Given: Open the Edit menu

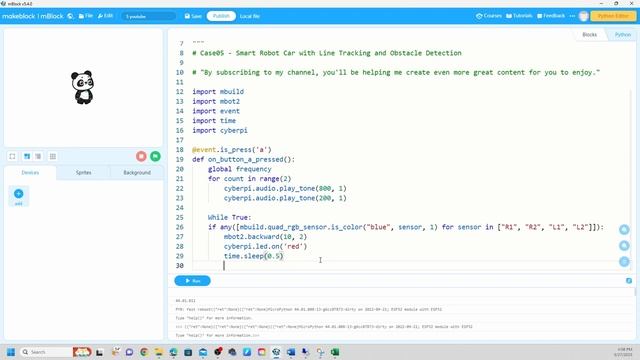Looking at the screenshot, I should click(105, 16).
